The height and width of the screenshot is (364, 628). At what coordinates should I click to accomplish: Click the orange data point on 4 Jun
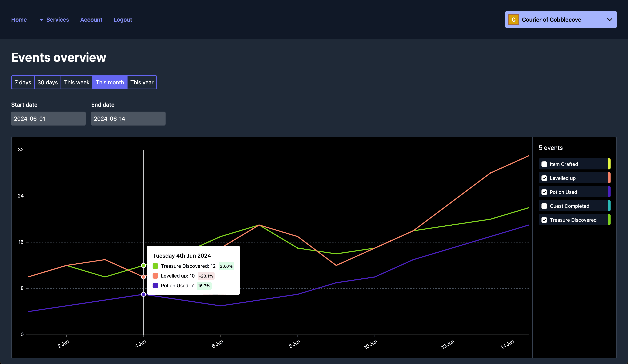tap(143, 277)
